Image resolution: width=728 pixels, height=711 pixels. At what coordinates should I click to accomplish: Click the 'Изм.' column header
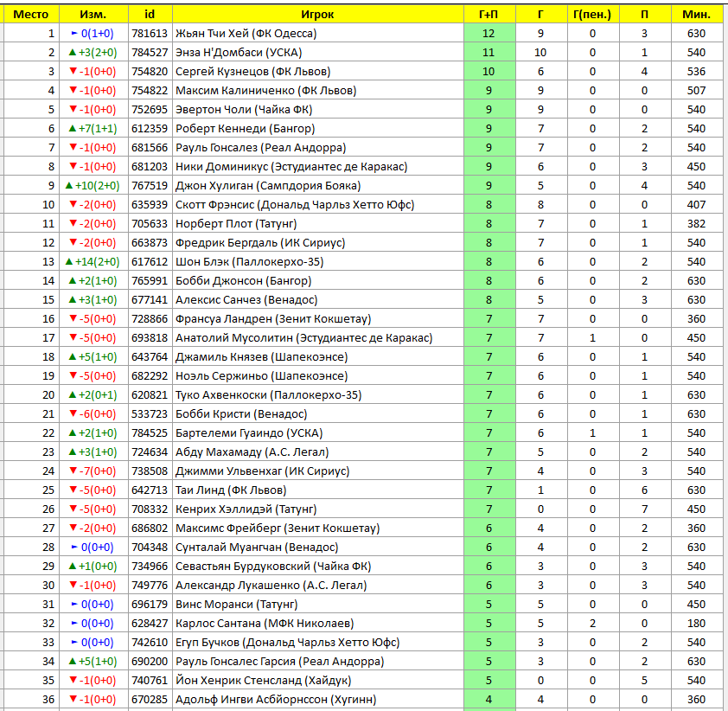[93, 15]
